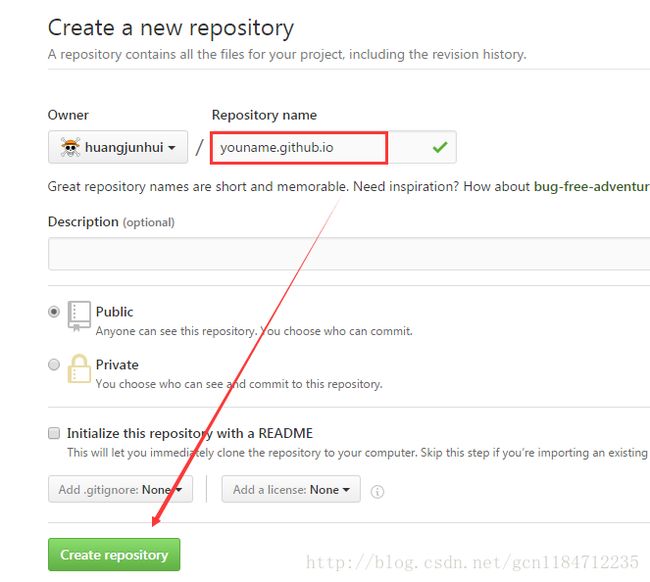Click the green checkmark validation icon
The height and width of the screenshot is (582, 650).
(439, 148)
